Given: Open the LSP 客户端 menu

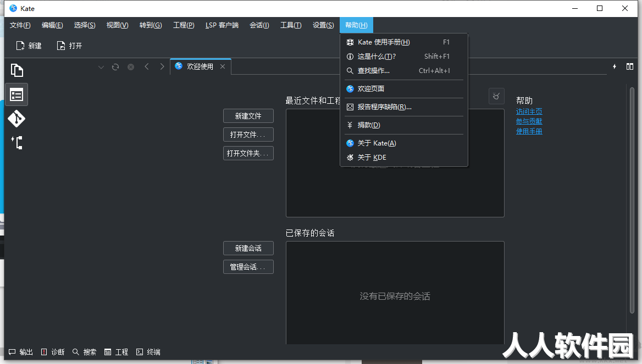Looking at the screenshot, I should tap(222, 25).
